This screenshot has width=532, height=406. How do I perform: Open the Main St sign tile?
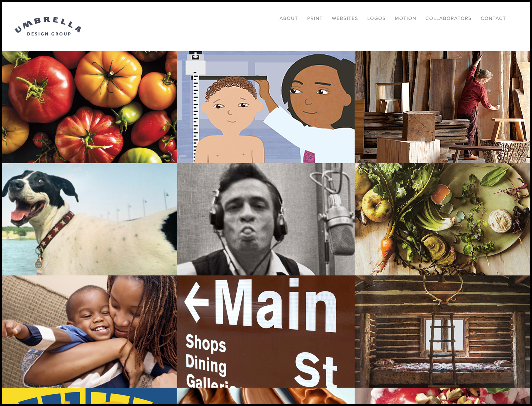pos(266,332)
